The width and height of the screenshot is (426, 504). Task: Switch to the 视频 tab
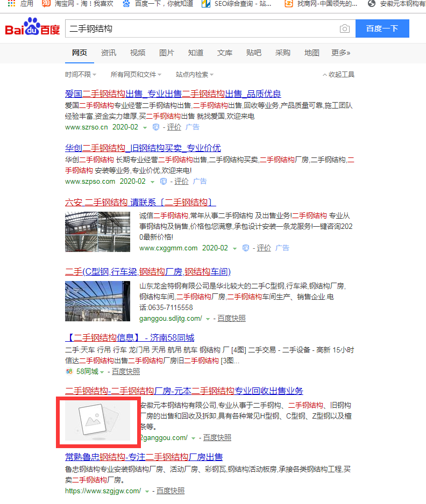point(137,53)
